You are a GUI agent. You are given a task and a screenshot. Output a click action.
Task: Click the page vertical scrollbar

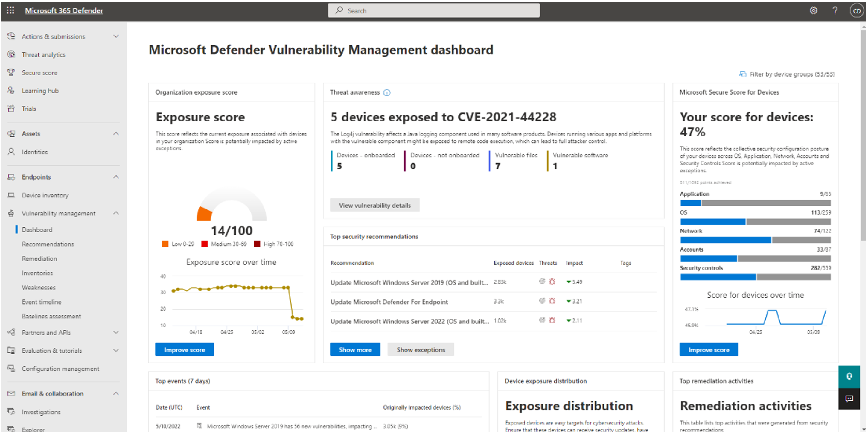(863, 135)
